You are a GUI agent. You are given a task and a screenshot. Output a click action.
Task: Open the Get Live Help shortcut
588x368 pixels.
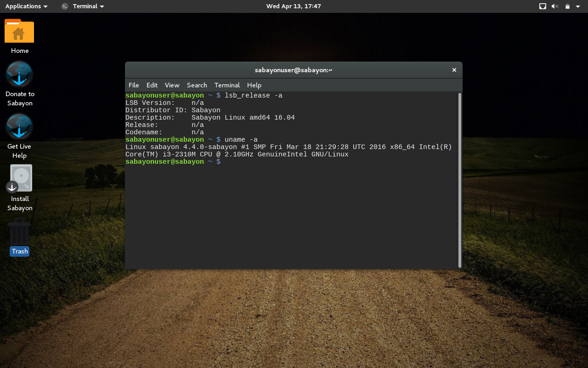pyautogui.click(x=19, y=127)
